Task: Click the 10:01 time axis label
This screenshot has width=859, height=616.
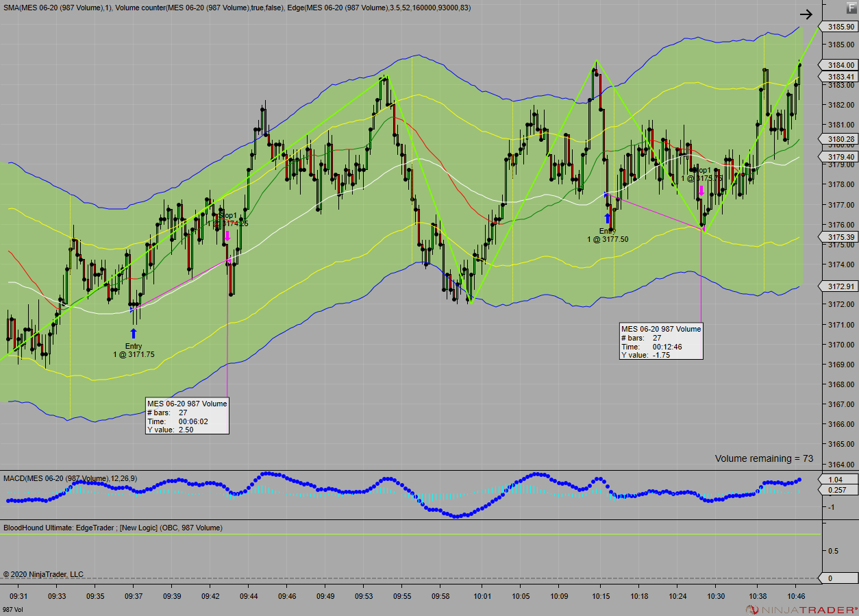Action: click(482, 597)
